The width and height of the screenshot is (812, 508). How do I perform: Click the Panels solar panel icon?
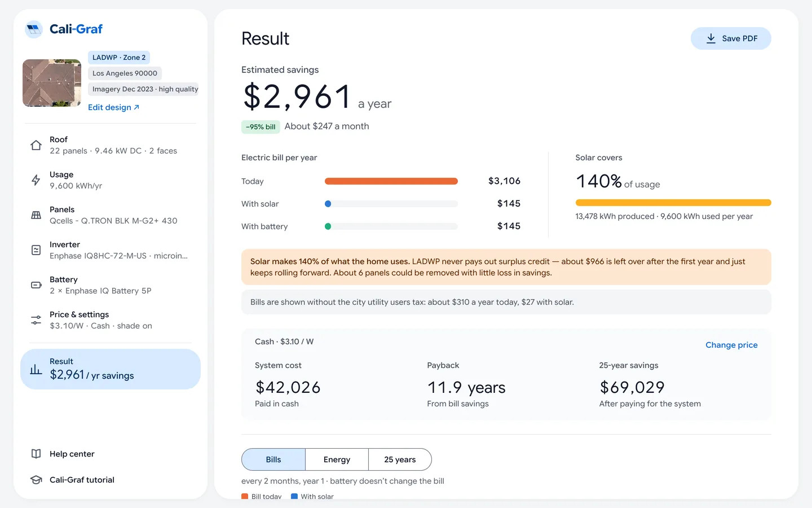36,215
